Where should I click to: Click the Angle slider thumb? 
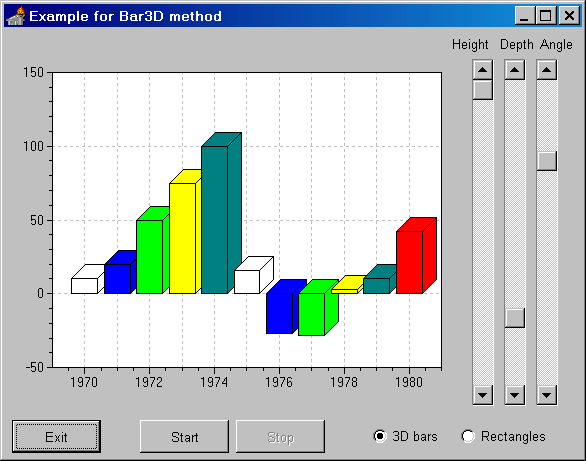(x=547, y=161)
